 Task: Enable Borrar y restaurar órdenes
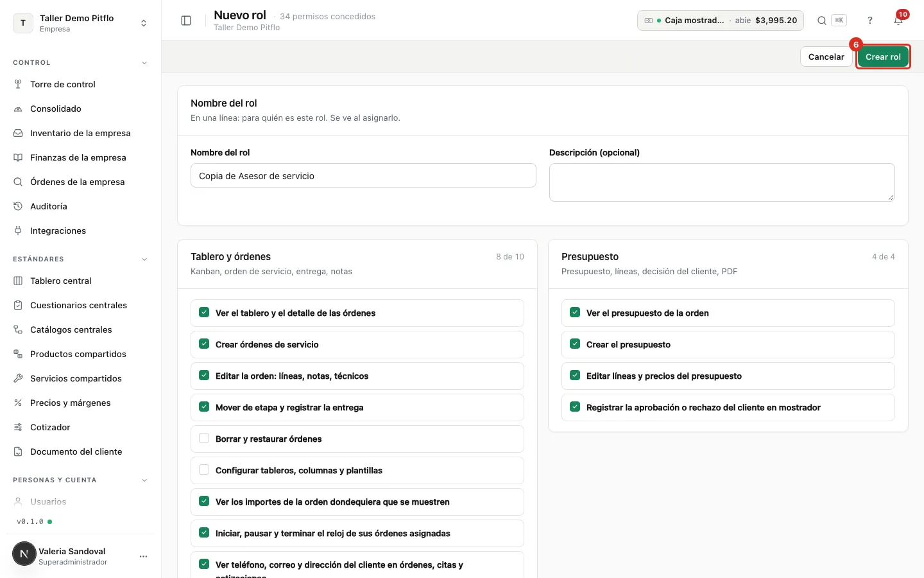[204, 439]
